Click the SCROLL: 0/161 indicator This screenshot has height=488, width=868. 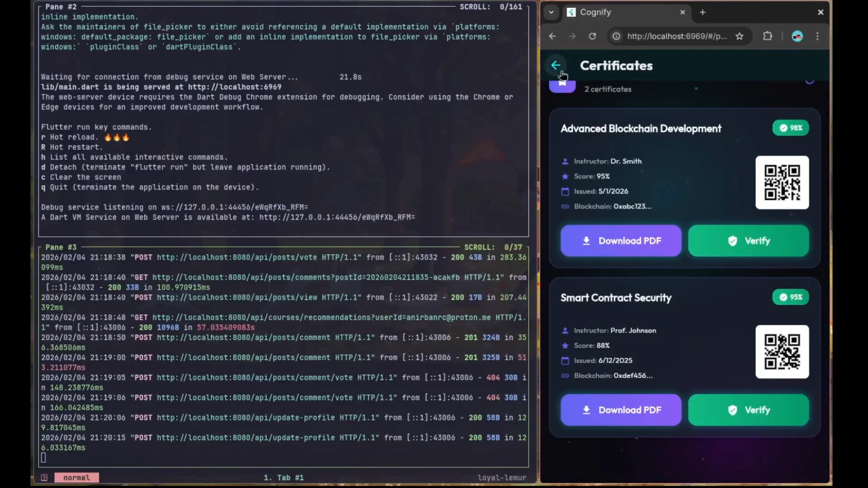coord(491,7)
